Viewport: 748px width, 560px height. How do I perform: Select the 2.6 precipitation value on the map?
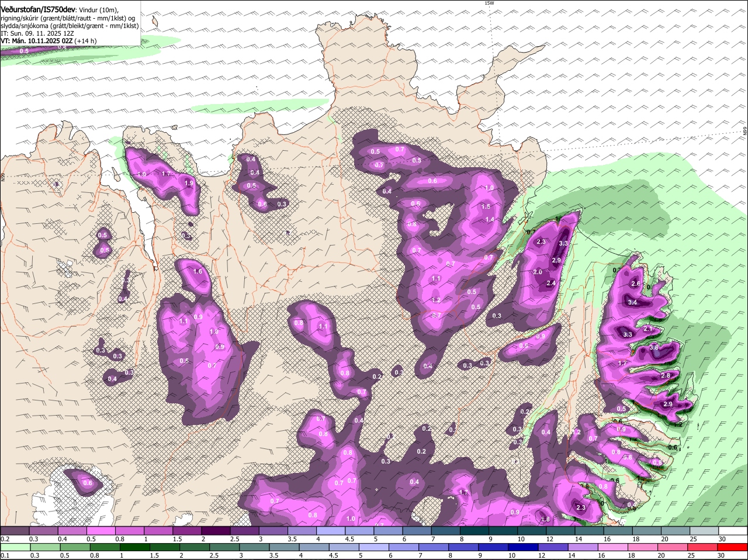pos(636,284)
